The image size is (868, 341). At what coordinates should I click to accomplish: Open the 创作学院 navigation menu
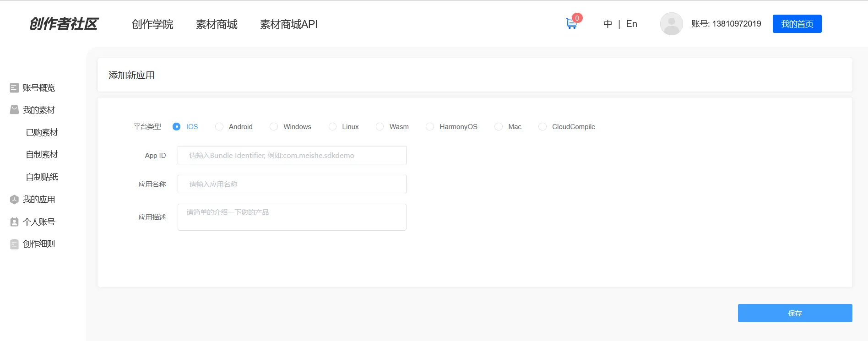pos(152,24)
